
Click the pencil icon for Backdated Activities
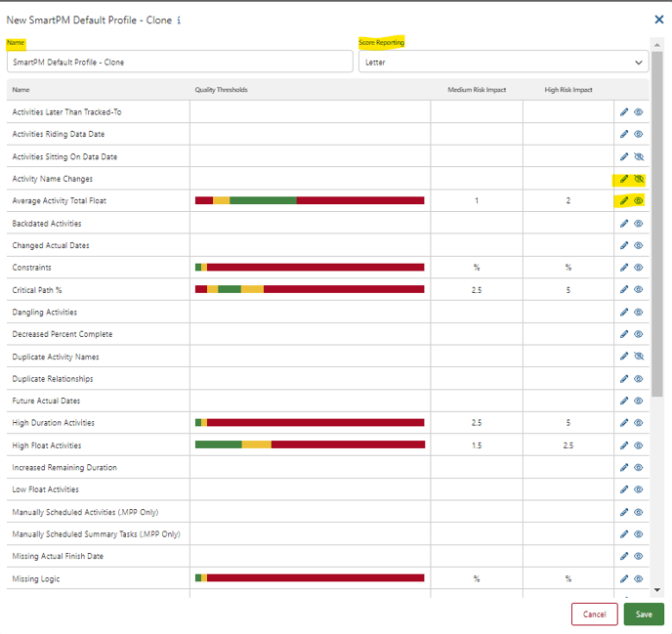click(x=624, y=224)
